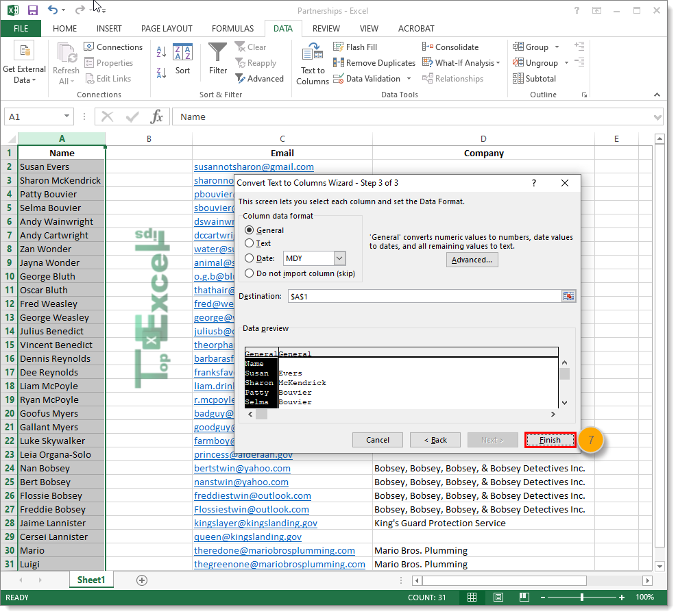Undo the last action

[x=53, y=10]
